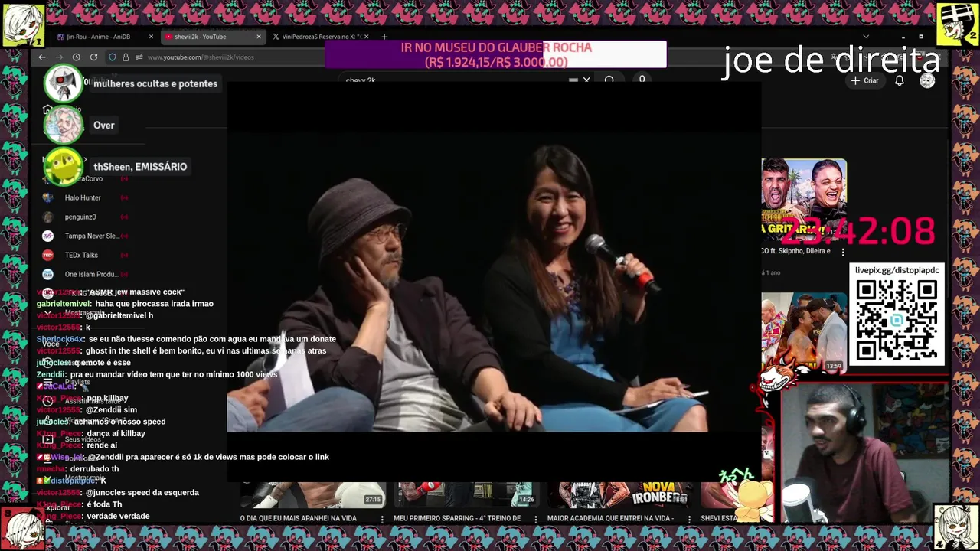Switch to the Jin-Rou AniDB tab

pos(99,37)
